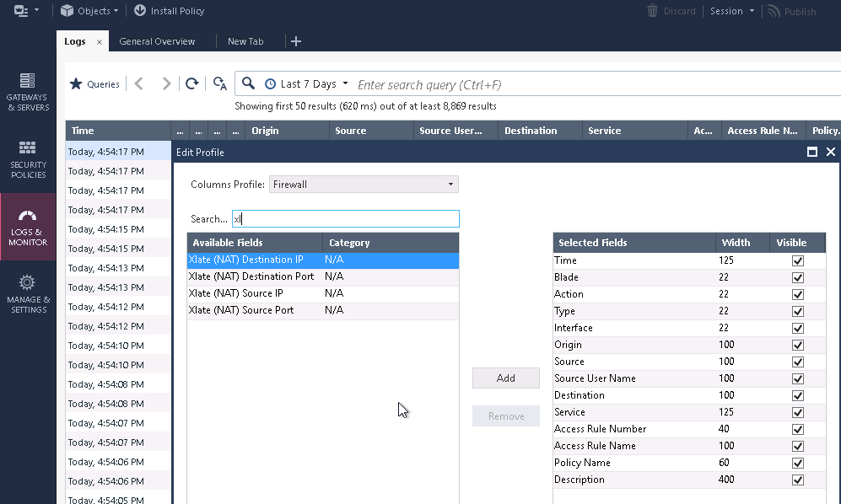This screenshot has width=841, height=504.
Task: Click Install Policy
Action: point(170,11)
